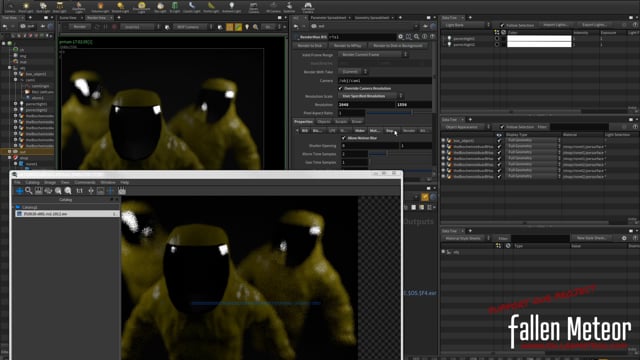Open Valid Frame Range dropdown

[373, 54]
